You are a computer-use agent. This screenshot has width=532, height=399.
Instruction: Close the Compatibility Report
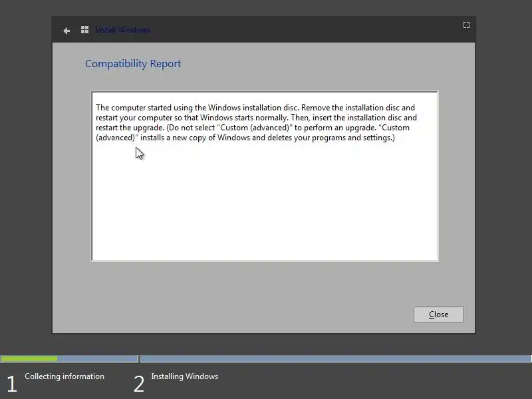438,315
